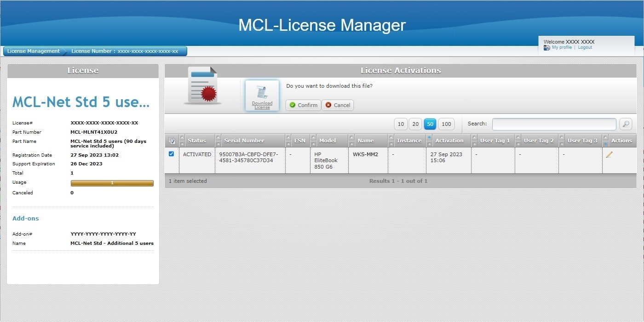Click the Status column header
The height and width of the screenshot is (322, 644).
coord(197,141)
